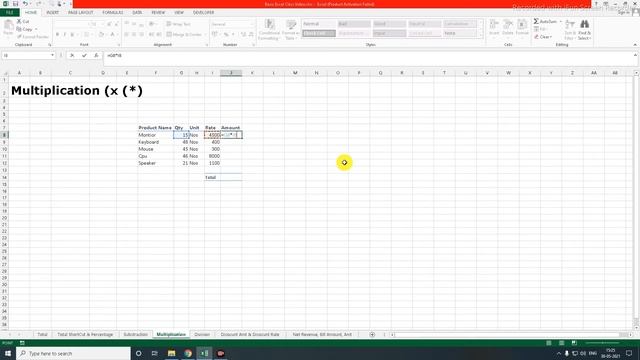Click Format as Table icon
This screenshot has height=360, width=640.
(x=291, y=25)
